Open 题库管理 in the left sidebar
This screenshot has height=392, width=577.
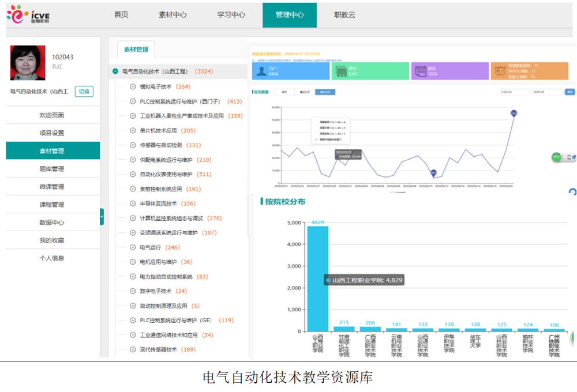point(52,169)
